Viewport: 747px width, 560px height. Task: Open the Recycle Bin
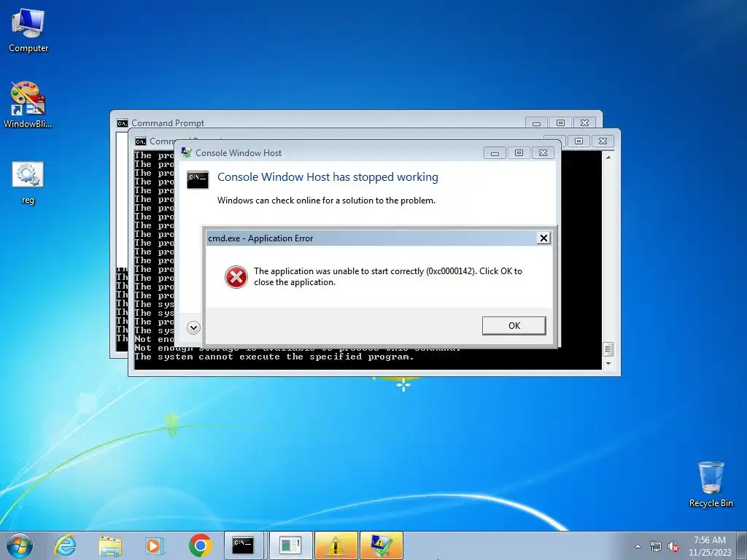tap(711, 484)
